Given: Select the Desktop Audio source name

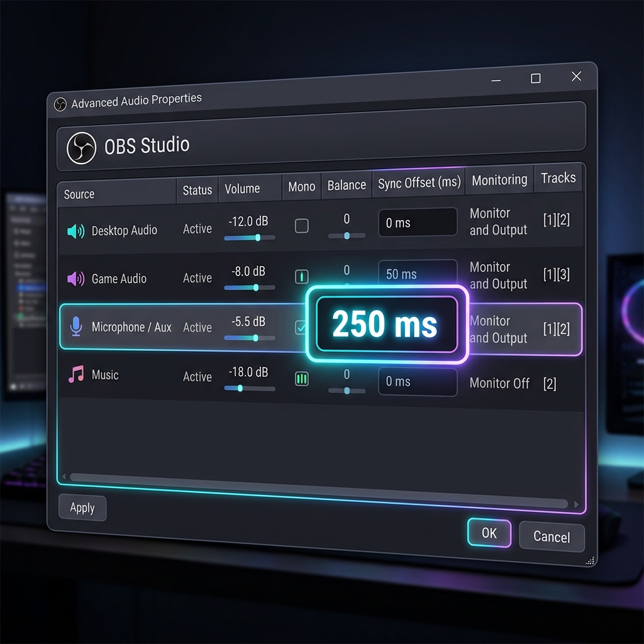Looking at the screenshot, I should pyautogui.click(x=124, y=230).
